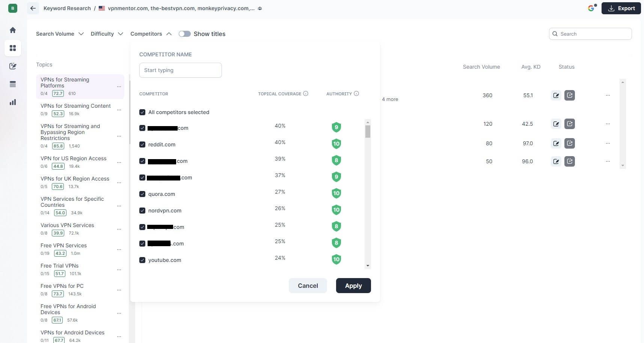Viewport: 644px width, 343px height.
Task: Open the list view sidebar icon
Action: (13, 84)
